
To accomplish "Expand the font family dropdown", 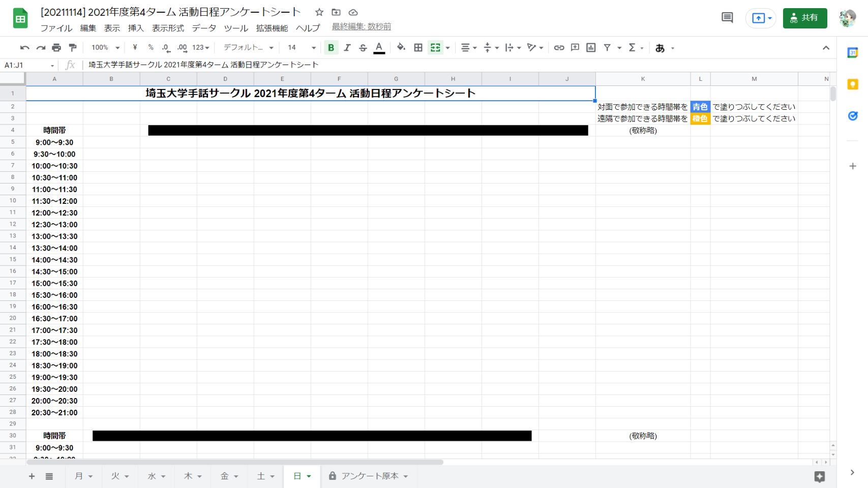I will (248, 48).
